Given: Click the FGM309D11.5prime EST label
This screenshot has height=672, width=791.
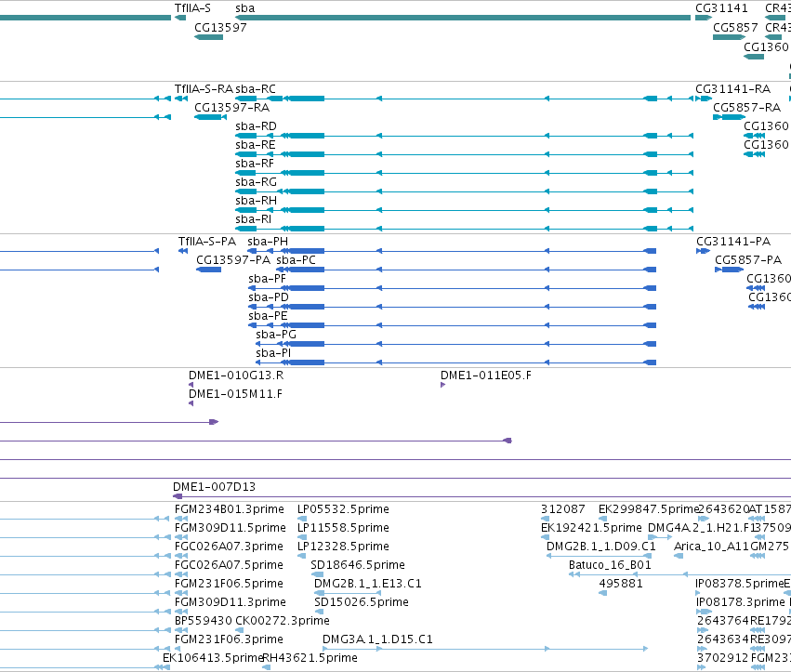Looking at the screenshot, I should pos(230,528).
